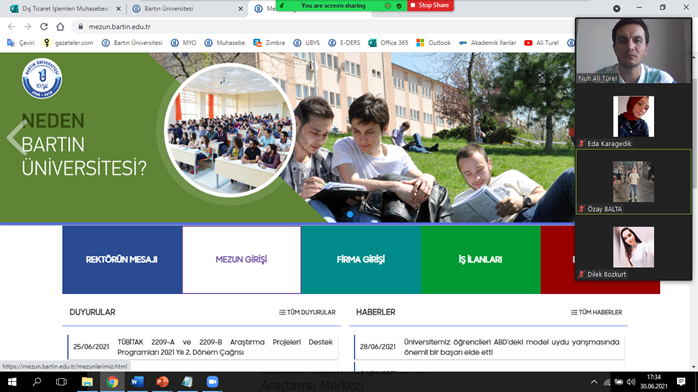Open PowerPoint from the taskbar
Screen dimensions: 698x392
click(162, 382)
